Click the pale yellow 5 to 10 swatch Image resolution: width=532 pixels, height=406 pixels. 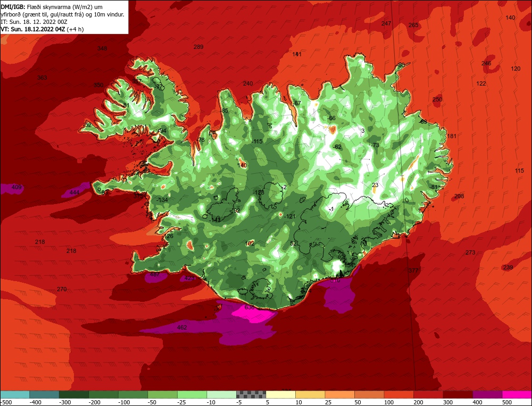pos(280,394)
